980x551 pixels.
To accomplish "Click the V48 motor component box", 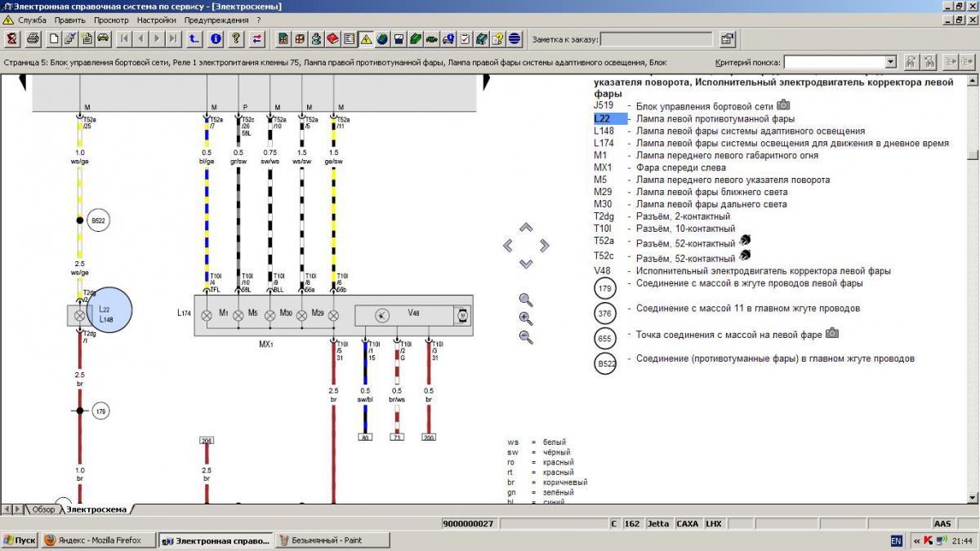I will pos(413,315).
